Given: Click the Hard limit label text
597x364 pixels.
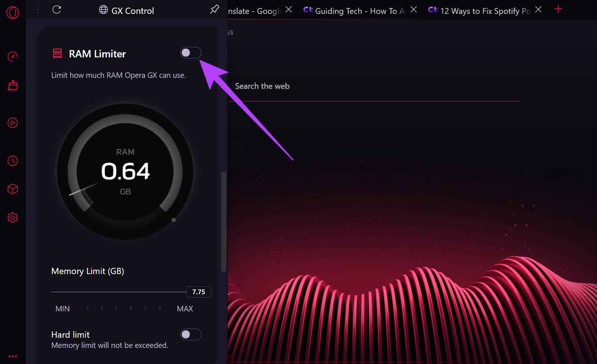Looking at the screenshot, I should click(71, 334).
